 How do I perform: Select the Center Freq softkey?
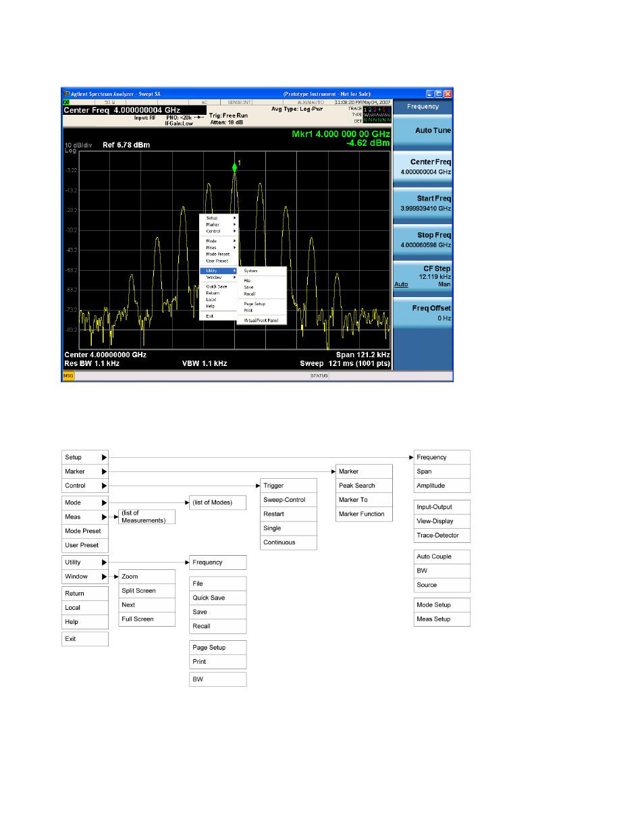click(x=423, y=166)
